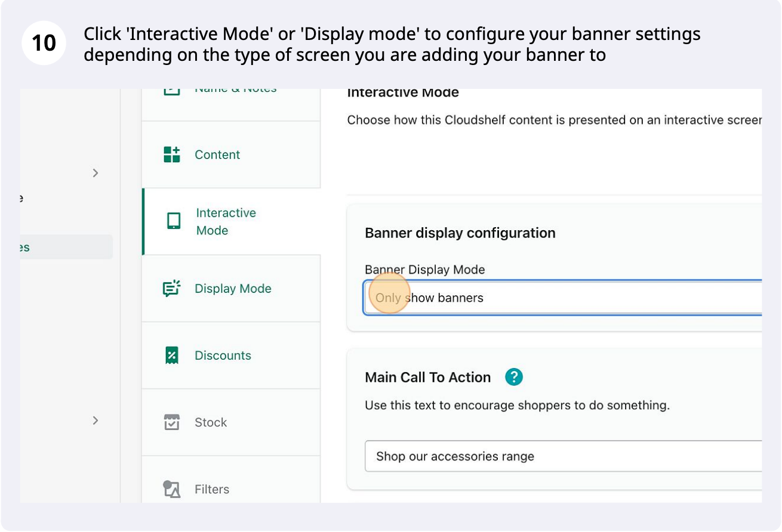Image resolution: width=782 pixels, height=532 pixels.
Task: Click the Interactive Mode tablet icon
Action: pos(174,221)
